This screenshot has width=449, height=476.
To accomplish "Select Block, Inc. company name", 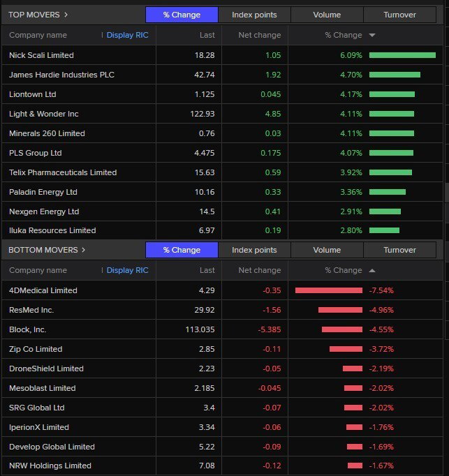I will click(28, 329).
